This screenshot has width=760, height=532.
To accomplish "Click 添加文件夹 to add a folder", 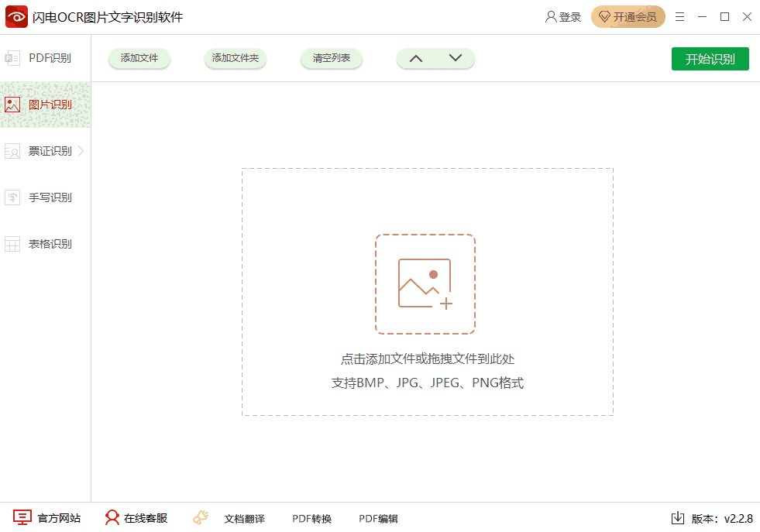I will [x=235, y=58].
